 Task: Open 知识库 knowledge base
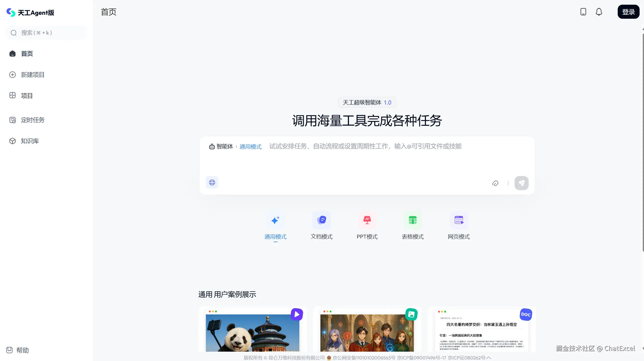[x=29, y=141]
